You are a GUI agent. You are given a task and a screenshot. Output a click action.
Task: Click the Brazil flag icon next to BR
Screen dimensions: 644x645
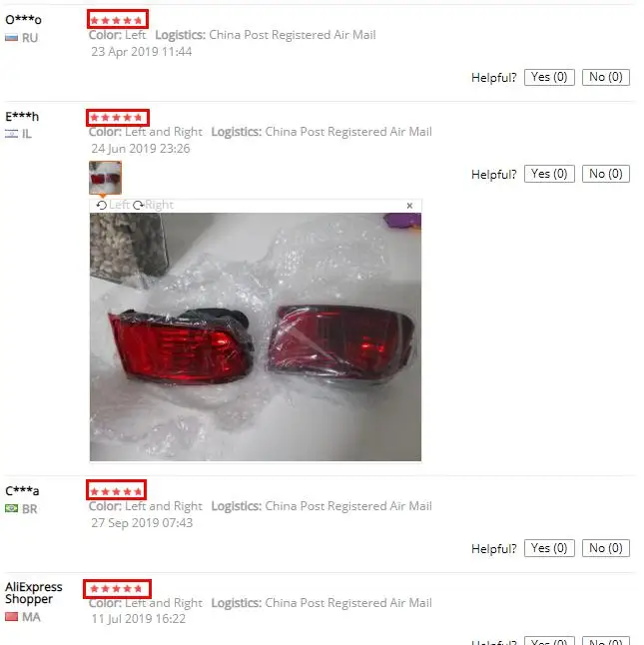click(x=12, y=509)
